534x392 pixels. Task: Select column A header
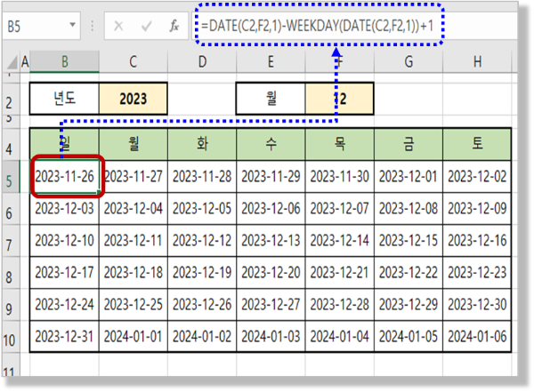coord(25,62)
